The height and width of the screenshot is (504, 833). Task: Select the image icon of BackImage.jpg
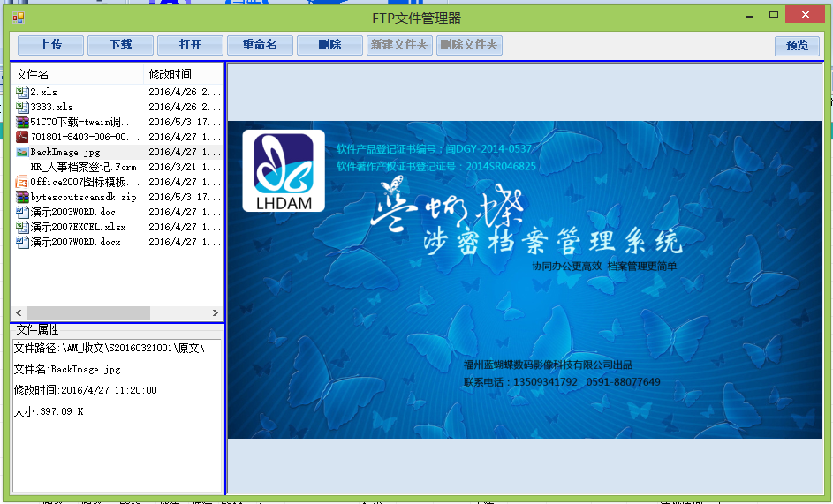[22, 152]
